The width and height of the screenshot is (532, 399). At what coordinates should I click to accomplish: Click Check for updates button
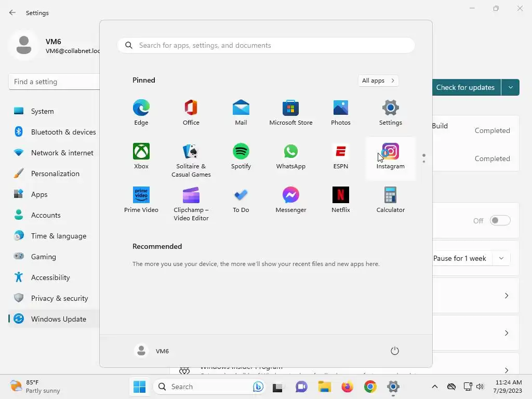click(x=466, y=87)
